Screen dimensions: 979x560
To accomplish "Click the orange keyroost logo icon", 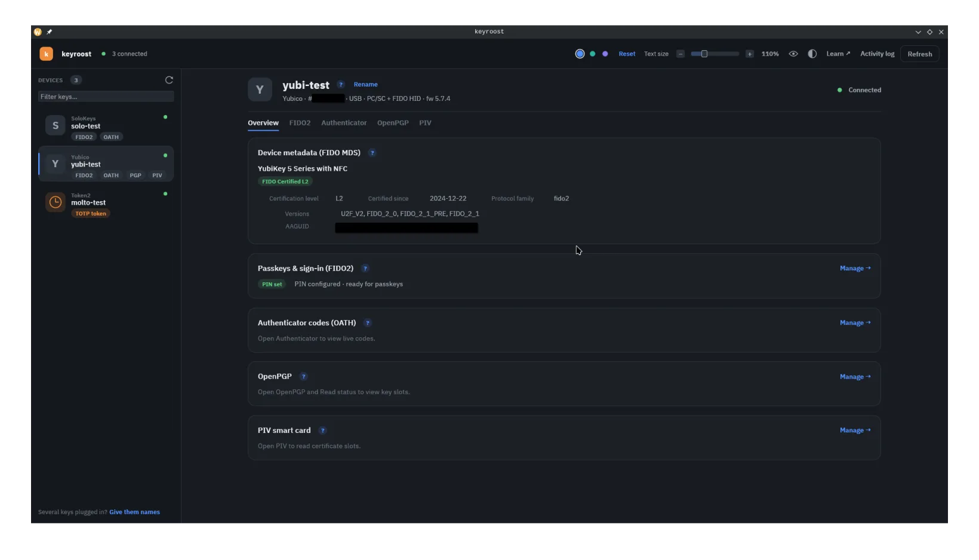I will 46,54.
